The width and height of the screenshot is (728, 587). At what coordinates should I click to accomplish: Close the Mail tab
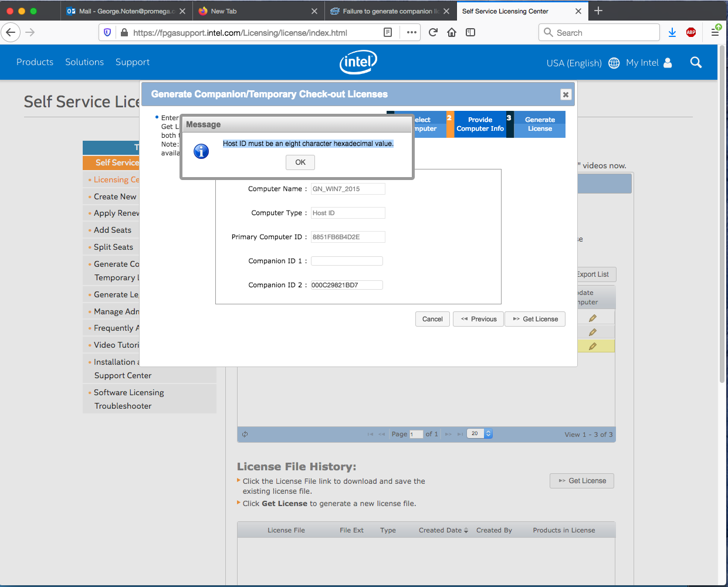coord(182,11)
